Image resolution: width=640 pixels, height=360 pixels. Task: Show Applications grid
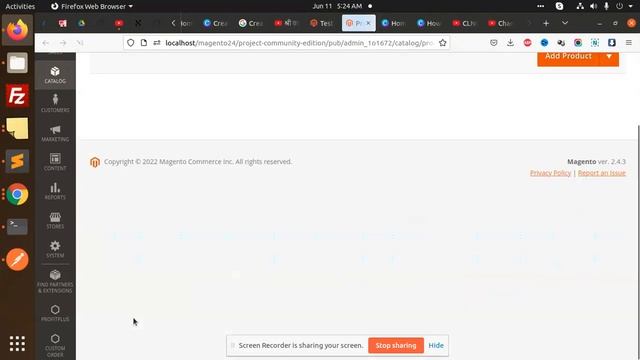(x=17, y=344)
